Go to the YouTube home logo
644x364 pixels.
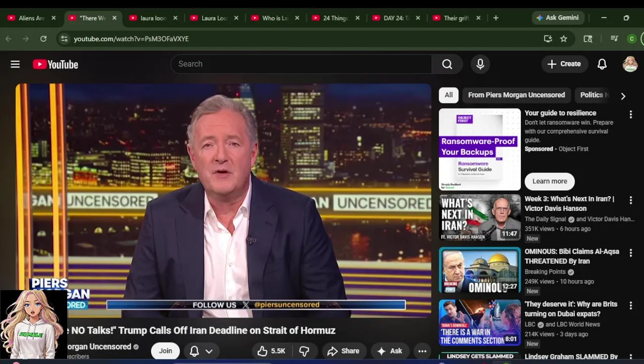(56, 64)
